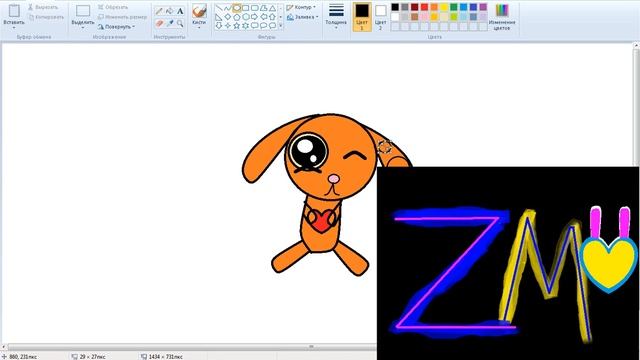Choose the Six-point star shape
Screen dimensions: 640x360
246,25
